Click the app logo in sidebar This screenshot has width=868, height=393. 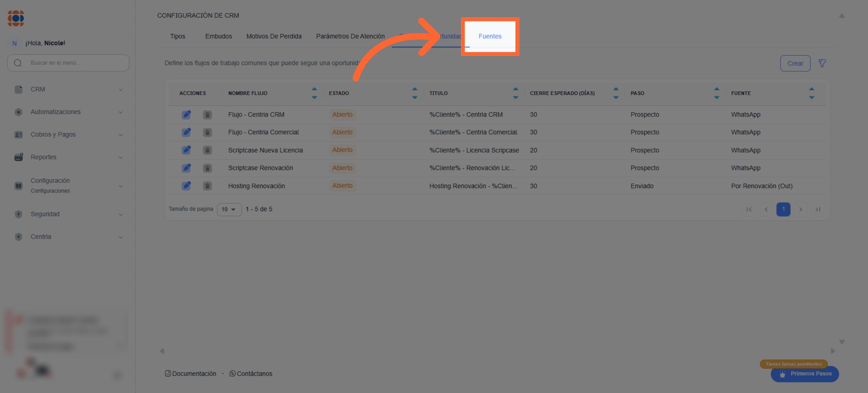coord(16,18)
